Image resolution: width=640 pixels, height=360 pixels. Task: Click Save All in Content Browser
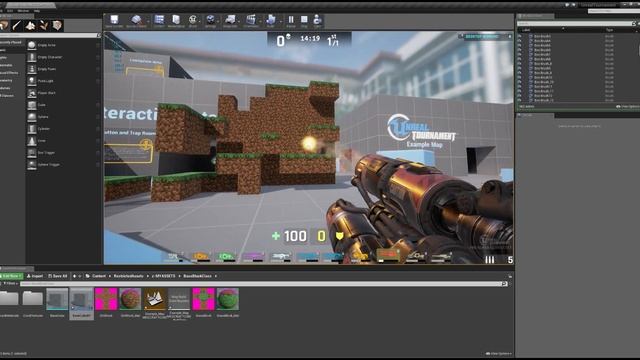tap(58, 276)
